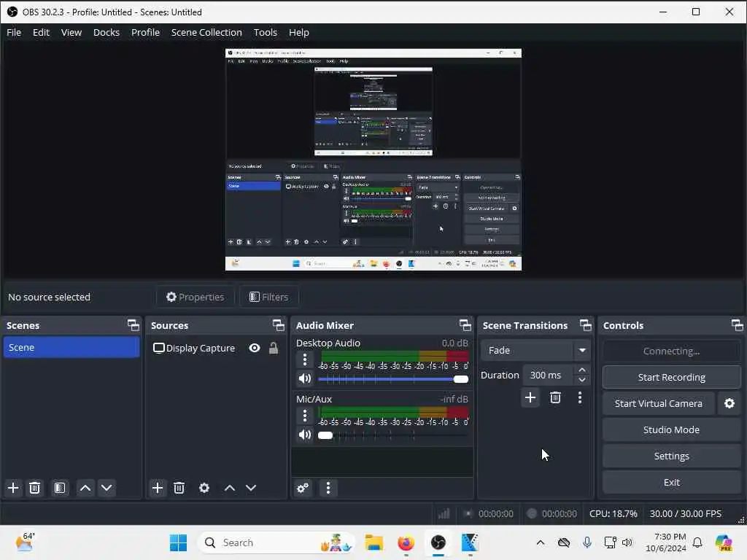
Task: Undock the Scene Transitions panel
Action: [586, 325]
